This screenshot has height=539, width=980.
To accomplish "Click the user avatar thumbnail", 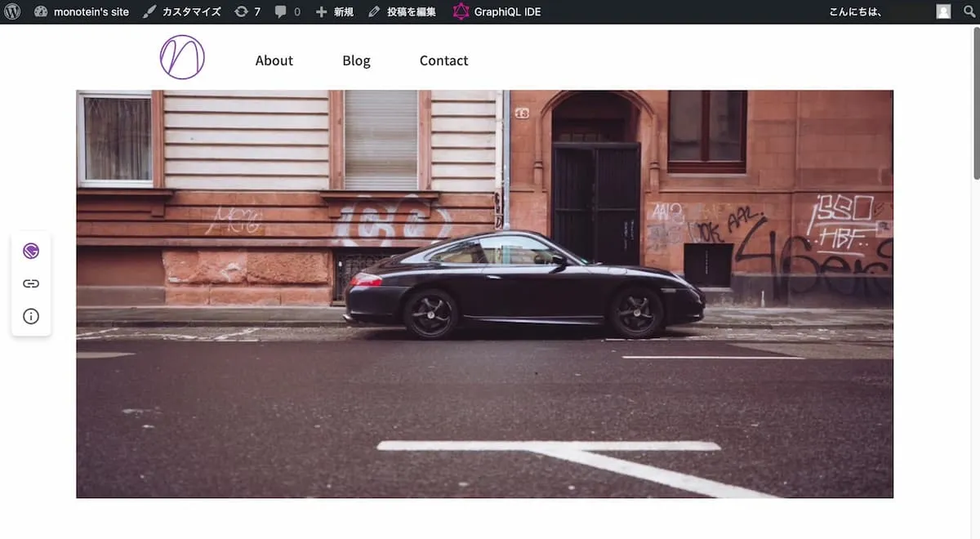I will pos(943,11).
